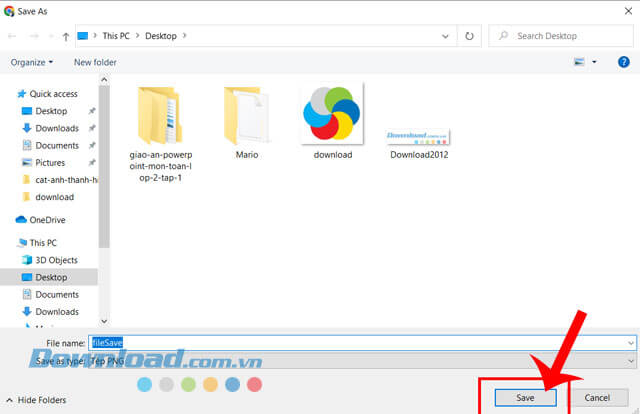
Task: Click the OneDrive cloud icon
Action: [21, 220]
